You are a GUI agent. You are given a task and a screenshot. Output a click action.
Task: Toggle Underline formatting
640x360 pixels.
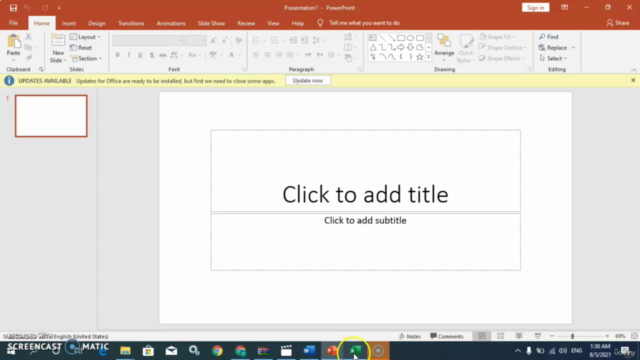pyautogui.click(x=140, y=55)
